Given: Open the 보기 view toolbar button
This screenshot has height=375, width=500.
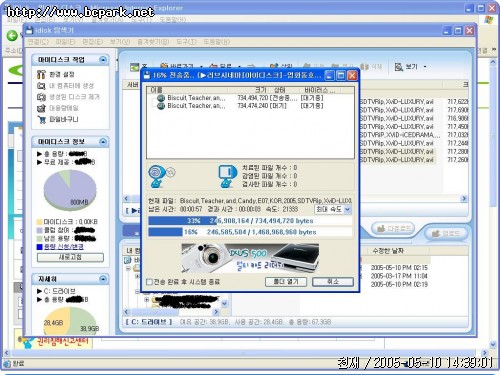Looking at the screenshot, I should click(x=406, y=67).
